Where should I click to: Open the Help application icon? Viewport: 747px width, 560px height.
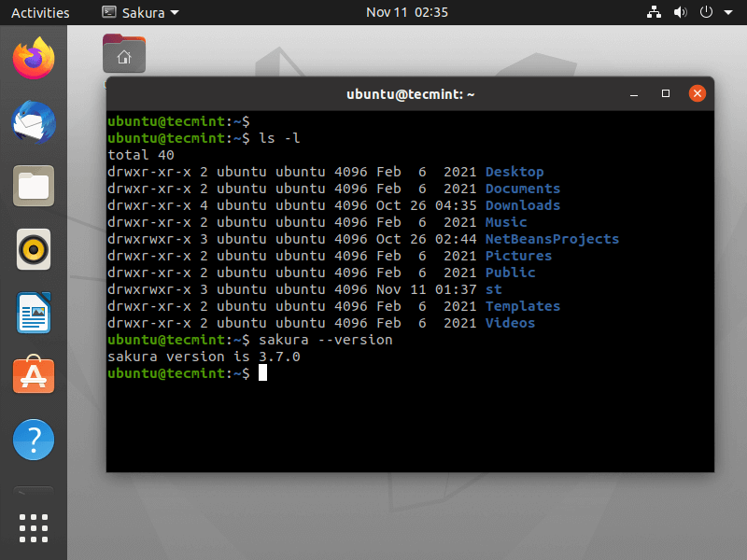(x=34, y=440)
